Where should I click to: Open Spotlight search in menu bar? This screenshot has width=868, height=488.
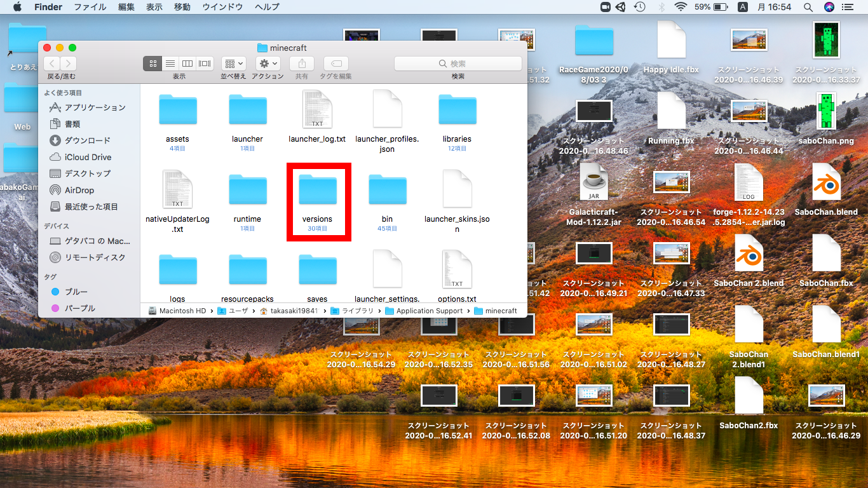[808, 7]
